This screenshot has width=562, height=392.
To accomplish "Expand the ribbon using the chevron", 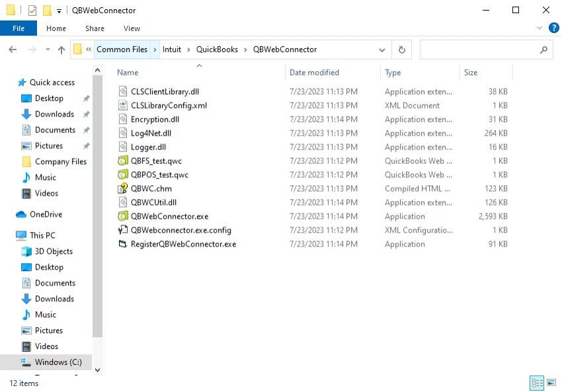I will 539,28.
